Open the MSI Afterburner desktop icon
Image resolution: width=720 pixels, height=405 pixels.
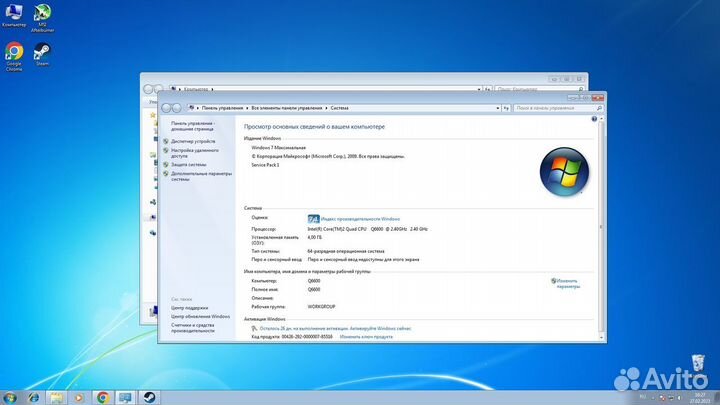pyautogui.click(x=42, y=18)
